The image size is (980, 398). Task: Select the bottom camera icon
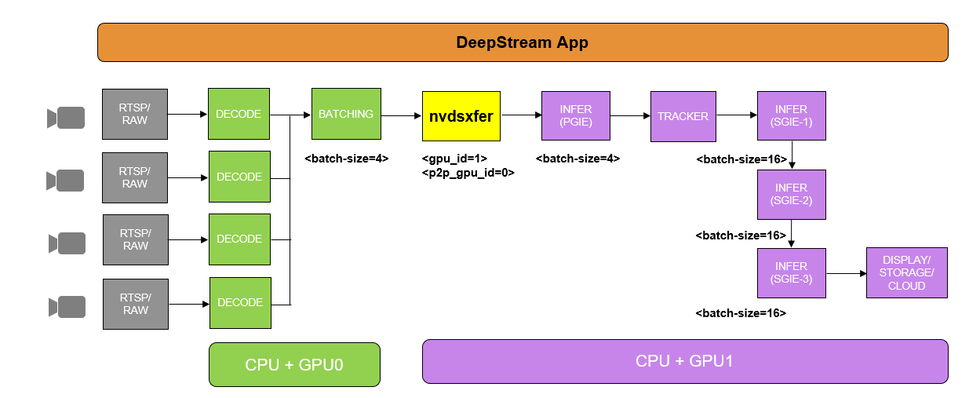click(x=67, y=306)
